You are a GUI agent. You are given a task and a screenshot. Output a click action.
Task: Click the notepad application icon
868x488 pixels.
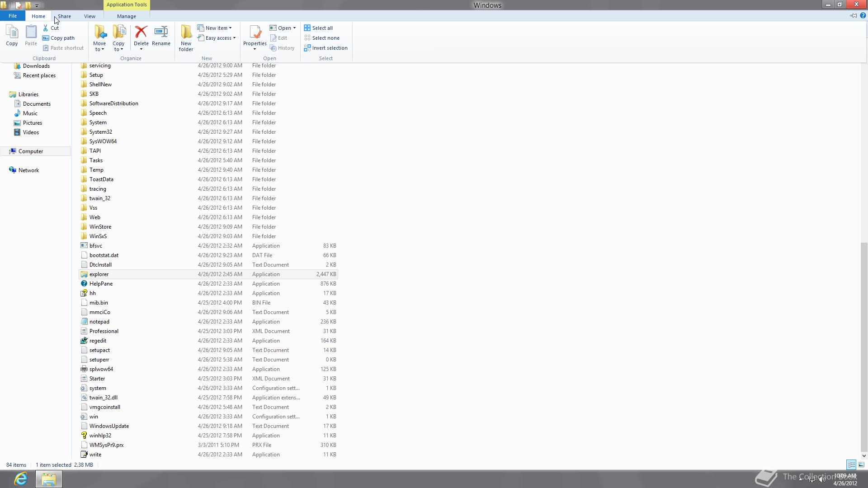point(84,322)
